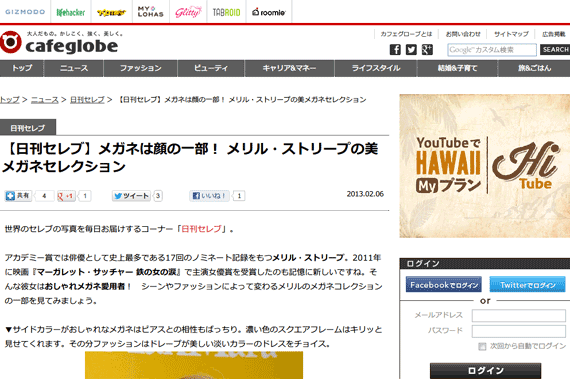Open the Gizmodo site logo link
The image size is (570, 379).
click(x=25, y=12)
